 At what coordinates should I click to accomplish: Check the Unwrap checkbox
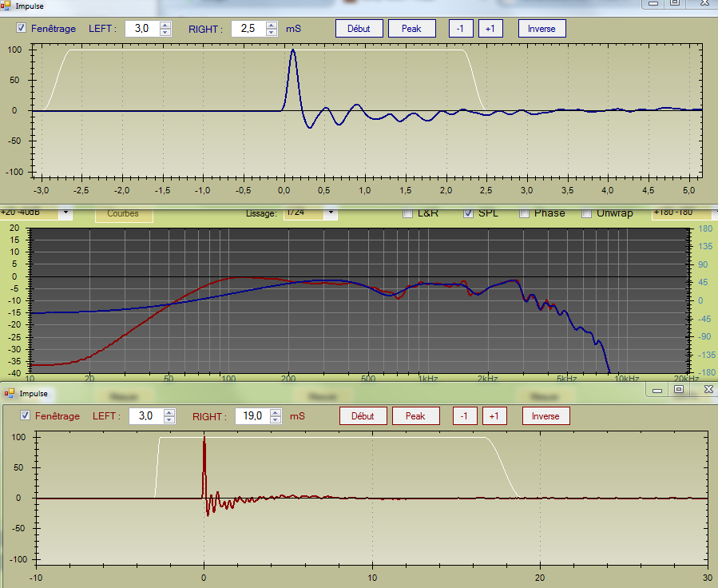point(587,213)
